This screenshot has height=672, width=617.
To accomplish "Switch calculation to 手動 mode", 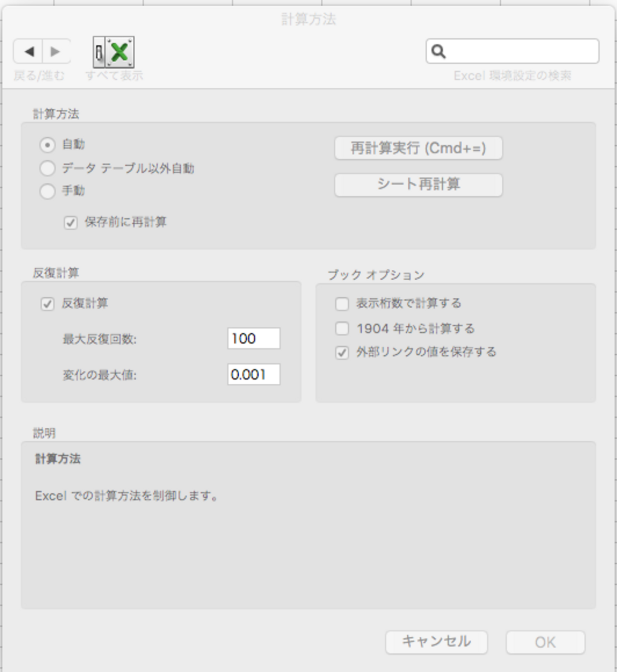I will 47,192.
